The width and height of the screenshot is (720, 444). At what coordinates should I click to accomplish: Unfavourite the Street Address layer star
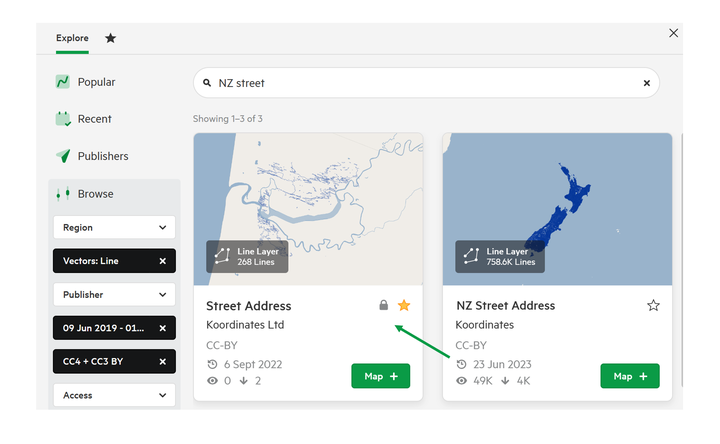point(404,305)
